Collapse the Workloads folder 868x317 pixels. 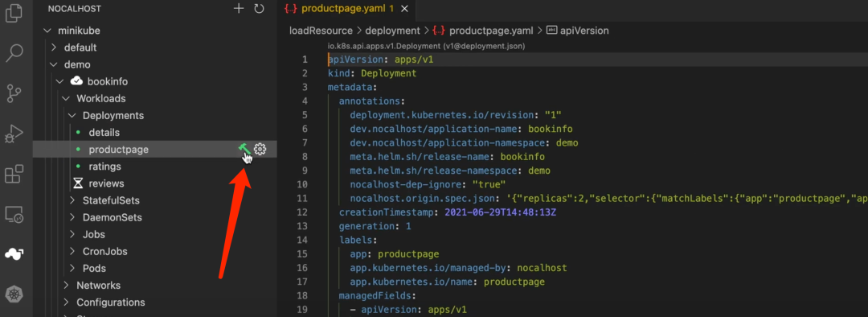pos(66,99)
